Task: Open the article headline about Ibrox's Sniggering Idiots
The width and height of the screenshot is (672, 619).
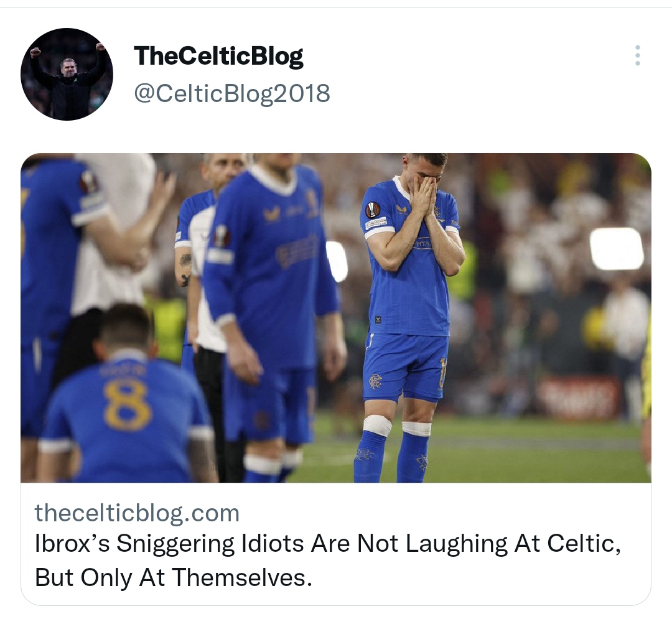Action: [328, 561]
